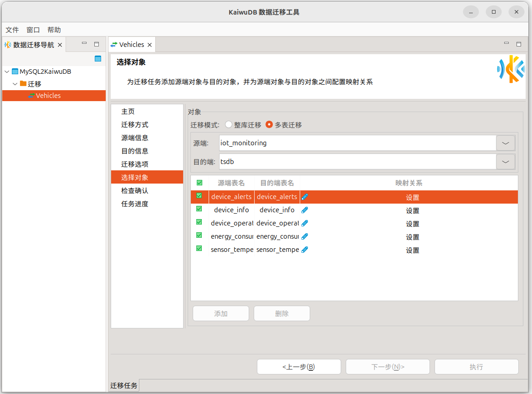Open the 源端 database dropdown
532x394 pixels.
tap(505, 143)
